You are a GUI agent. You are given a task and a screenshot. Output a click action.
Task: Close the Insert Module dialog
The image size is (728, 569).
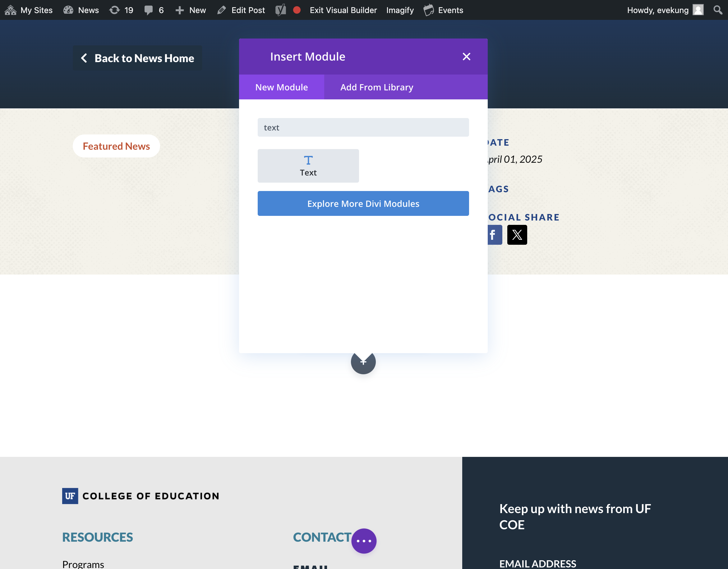[466, 57]
